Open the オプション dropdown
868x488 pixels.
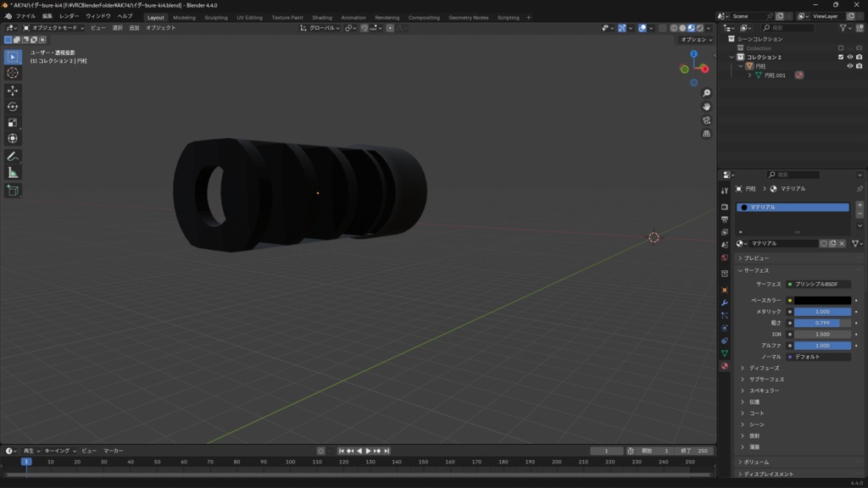(697, 40)
